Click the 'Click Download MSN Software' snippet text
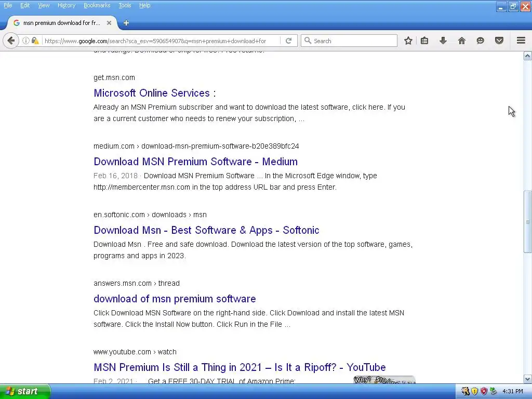532x399 pixels. (249, 318)
